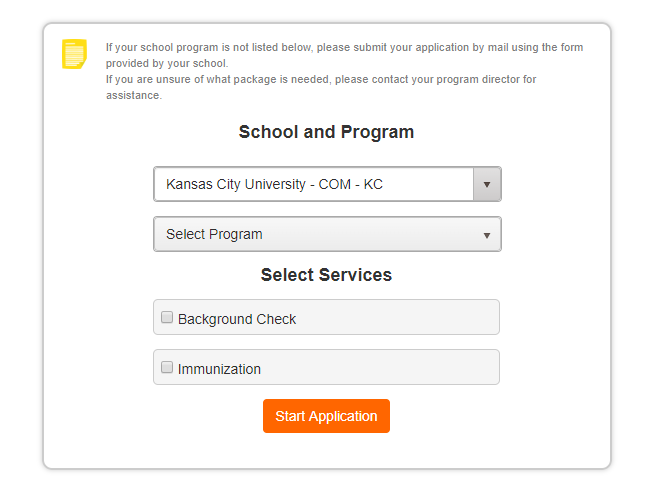Open the school dropdown arrow button
Screen dimensions: 650x485
(x=487, y=184)
